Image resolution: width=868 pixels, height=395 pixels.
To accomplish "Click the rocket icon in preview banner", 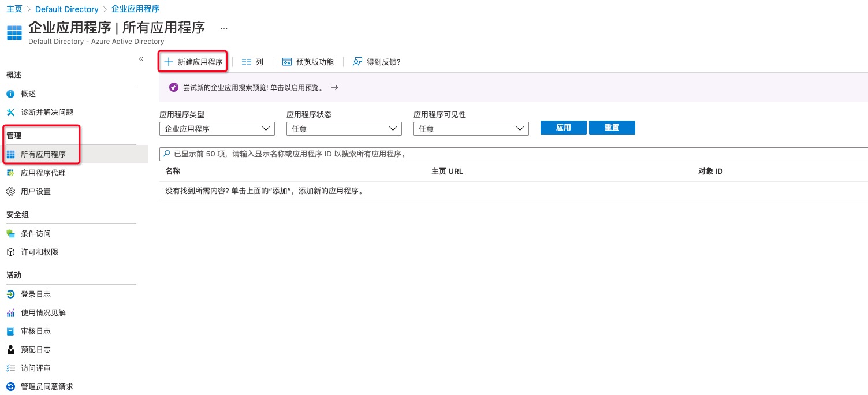I will click(x=173, y=87).
